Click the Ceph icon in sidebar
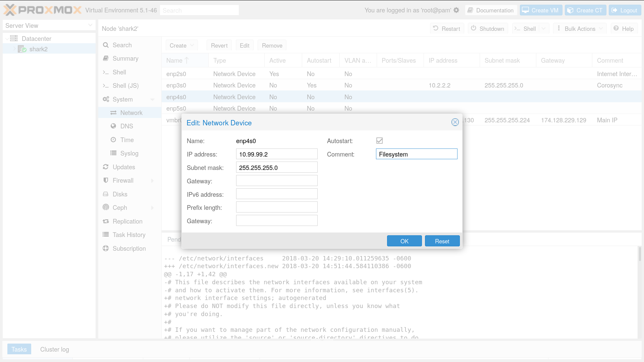This screenshot has height=362, width=644. [106, 207]
